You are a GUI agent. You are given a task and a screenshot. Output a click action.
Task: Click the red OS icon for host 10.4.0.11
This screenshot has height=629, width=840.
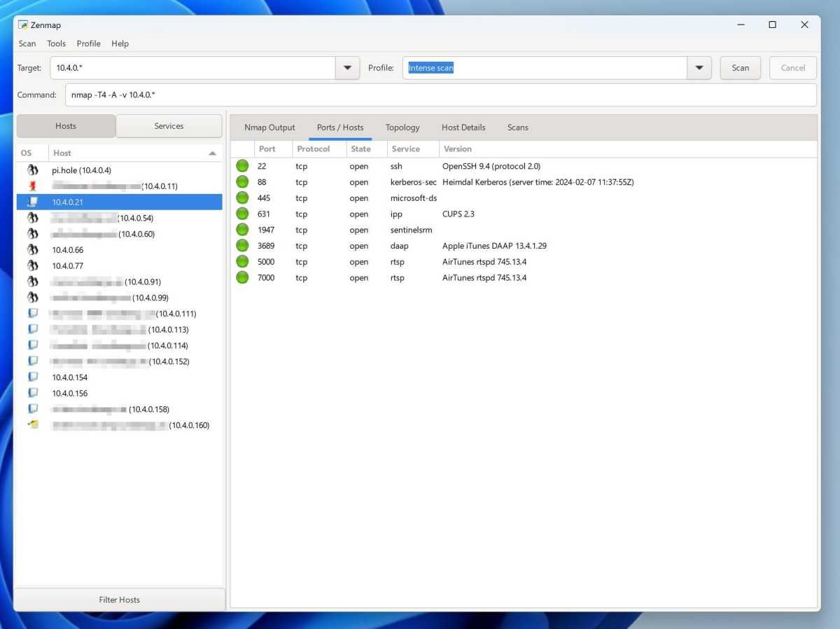coord(32,186)
